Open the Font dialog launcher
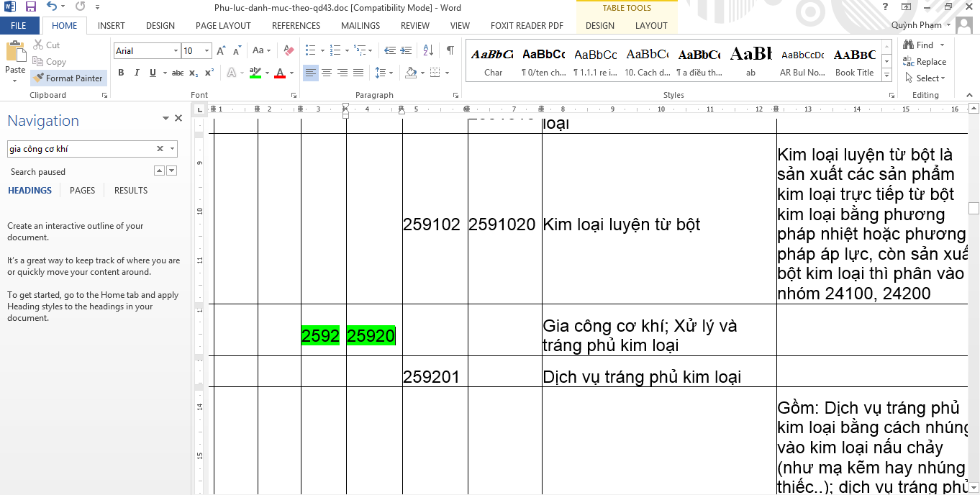Screen dimensions: 980x495 coord(294,95)
